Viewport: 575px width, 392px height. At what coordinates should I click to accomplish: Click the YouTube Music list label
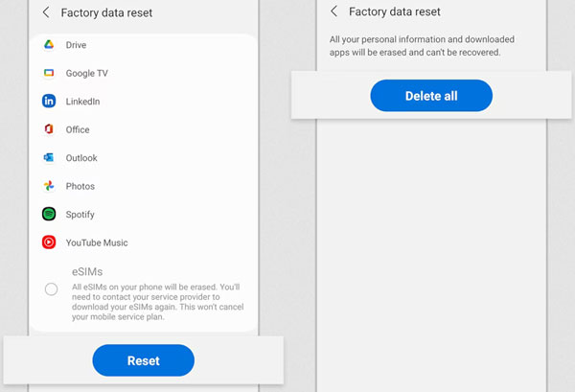[x=97, y=242]
